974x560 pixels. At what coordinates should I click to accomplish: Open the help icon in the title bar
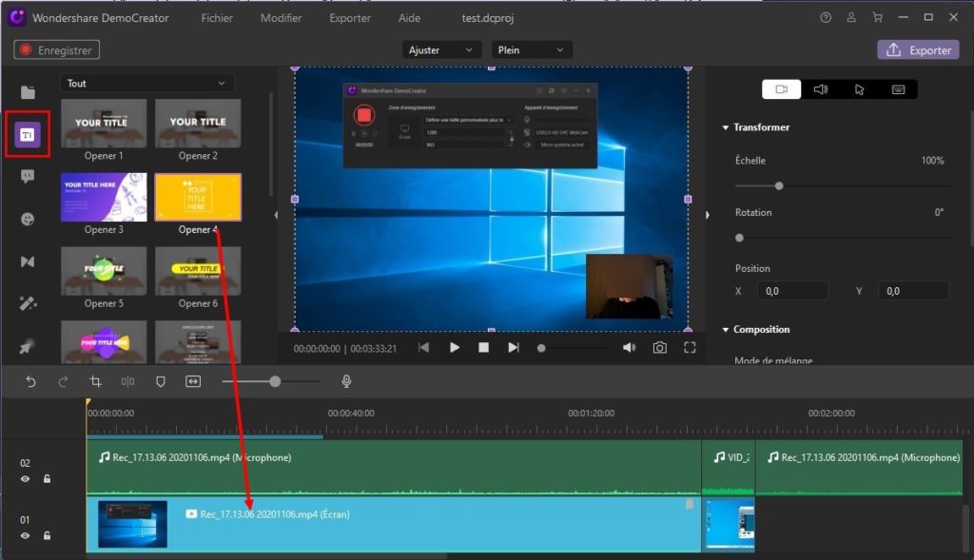coord(826,17)
